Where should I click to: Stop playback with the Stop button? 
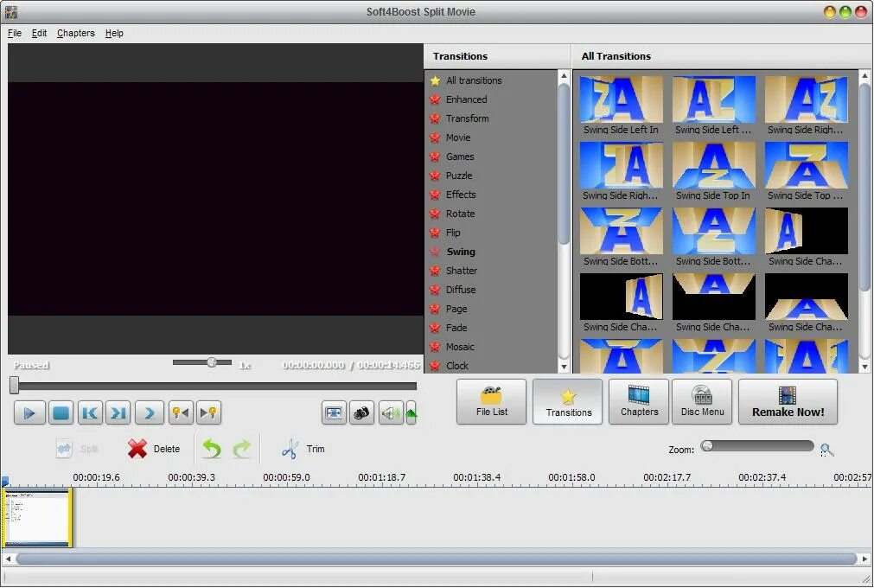tap(61, 413)
